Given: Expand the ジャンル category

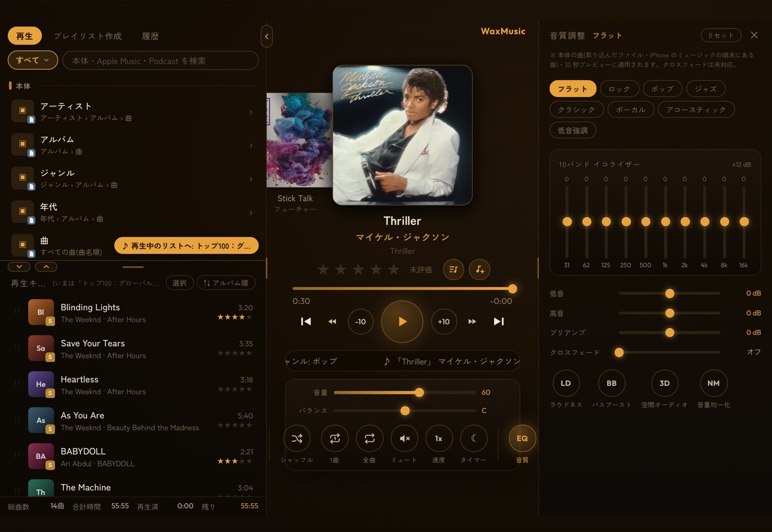Looking at the screenshot, I should (132, 179).
